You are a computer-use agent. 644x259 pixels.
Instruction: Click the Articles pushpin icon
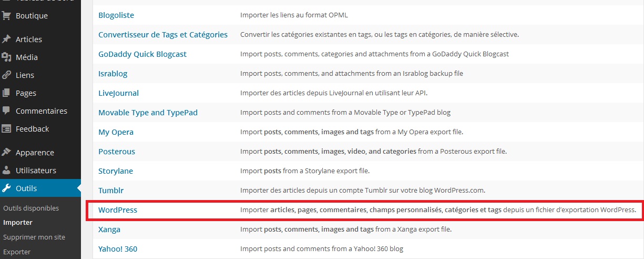pyautogui.click(x=7, y=39)
